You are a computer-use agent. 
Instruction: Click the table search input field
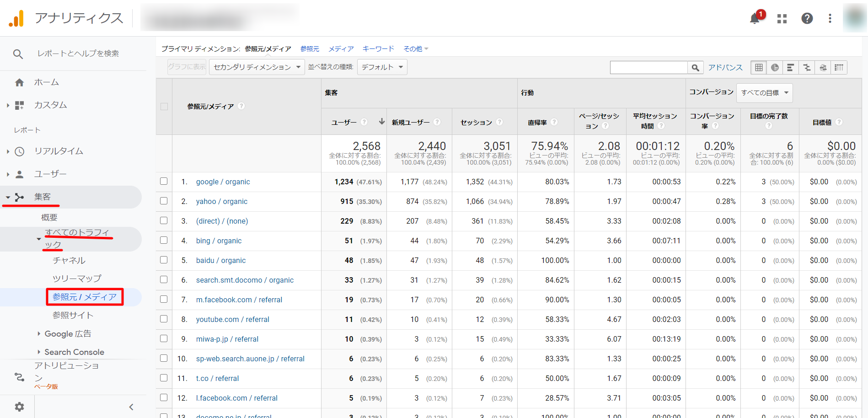point(649,68)
